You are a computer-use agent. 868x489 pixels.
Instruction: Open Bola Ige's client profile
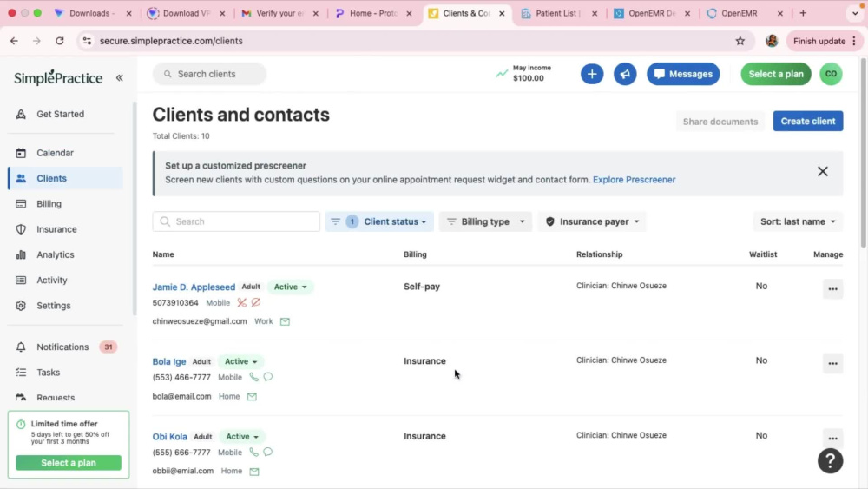(x=169, y=361)
